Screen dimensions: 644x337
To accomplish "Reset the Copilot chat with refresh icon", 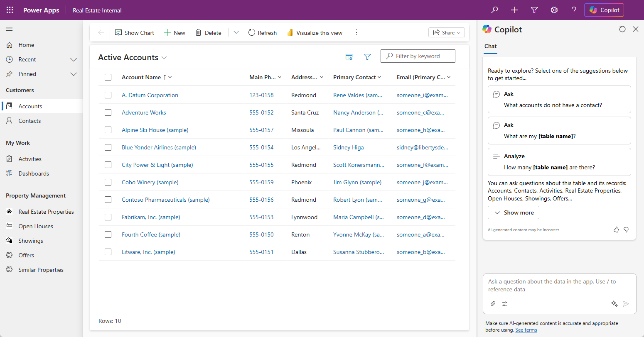I will [x=622, y=29].
